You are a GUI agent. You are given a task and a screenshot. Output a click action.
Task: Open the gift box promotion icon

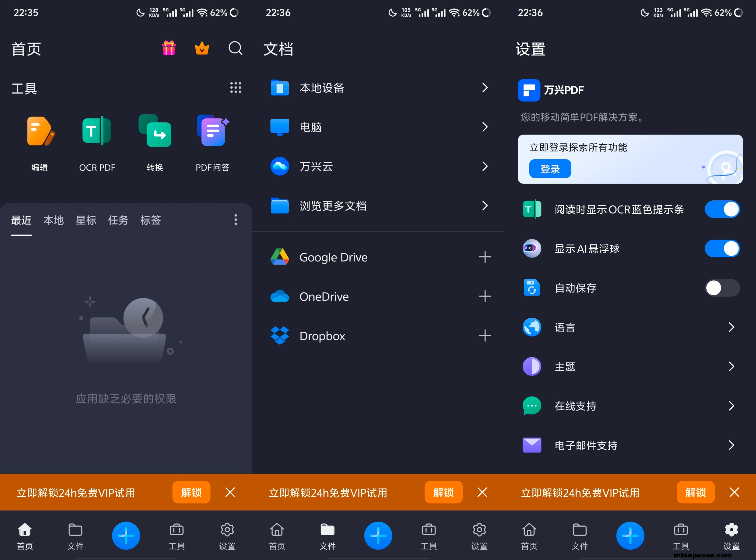[169, 48]
